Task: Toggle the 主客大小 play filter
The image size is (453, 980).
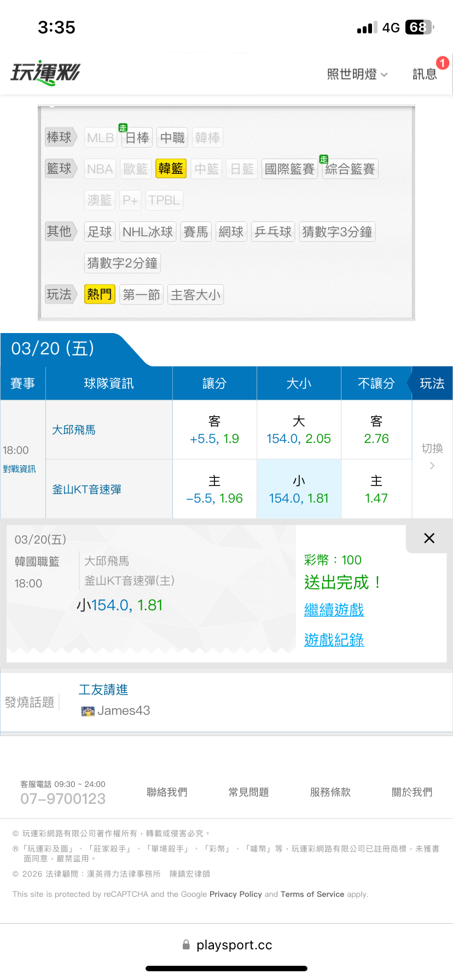Action: pos(195,295)
